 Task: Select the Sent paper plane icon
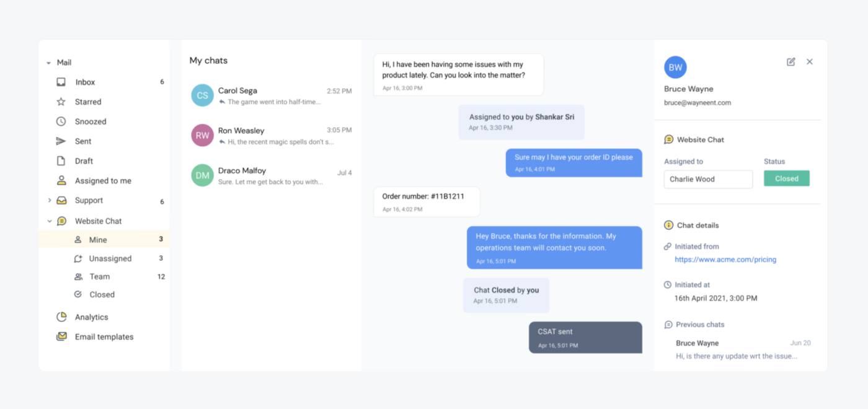61,141
